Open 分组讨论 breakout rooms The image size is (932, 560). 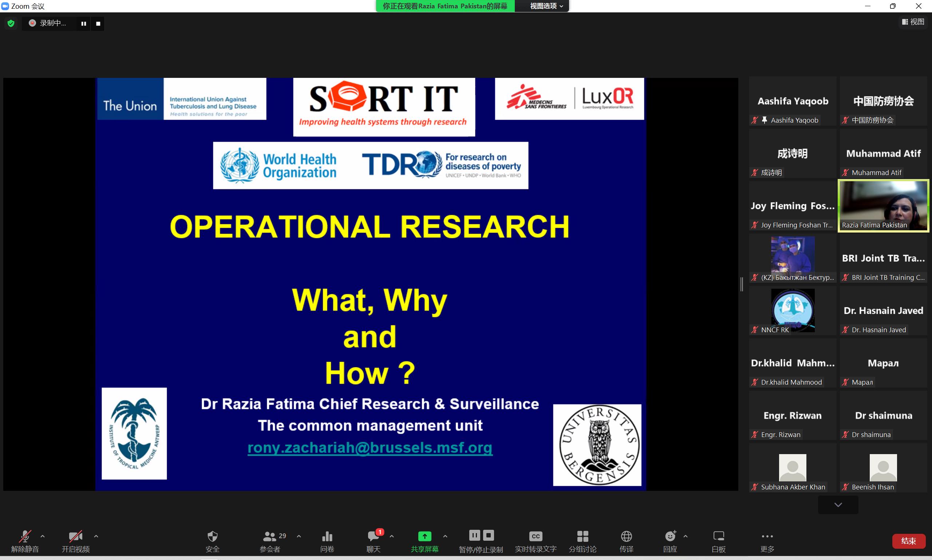point(582,541)
